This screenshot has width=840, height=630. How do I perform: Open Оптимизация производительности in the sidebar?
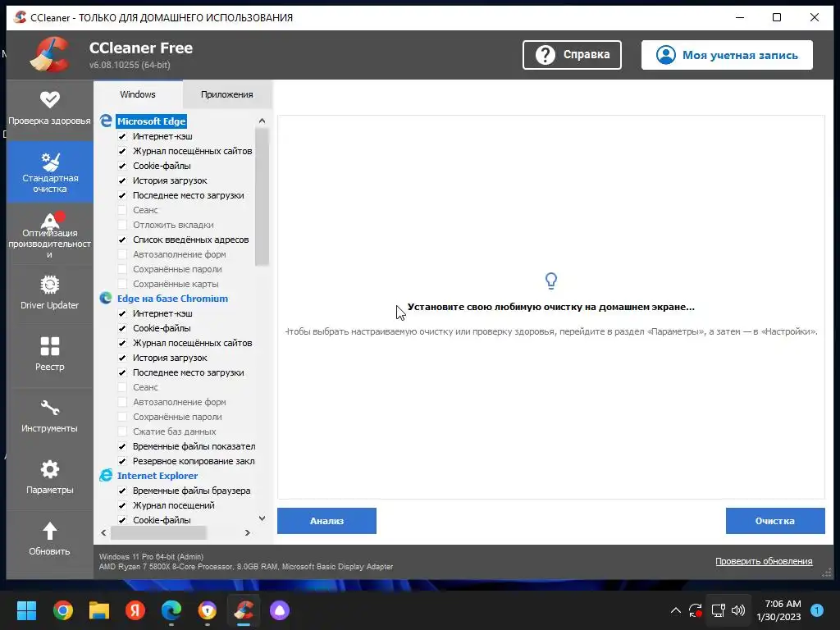(49, 234)
